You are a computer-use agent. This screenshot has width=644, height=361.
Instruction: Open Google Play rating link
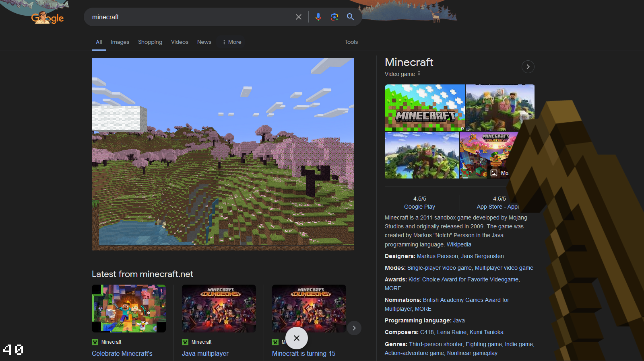(419, 207)
